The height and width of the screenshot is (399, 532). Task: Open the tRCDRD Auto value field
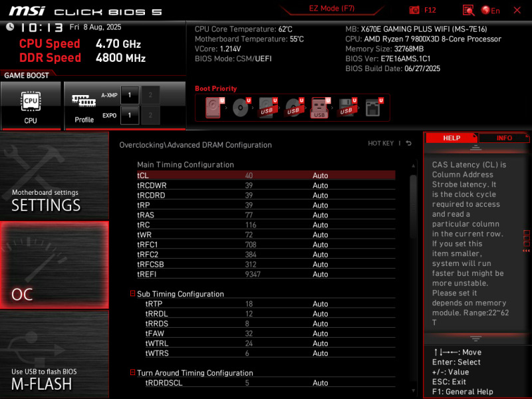(x=321, y=195)
